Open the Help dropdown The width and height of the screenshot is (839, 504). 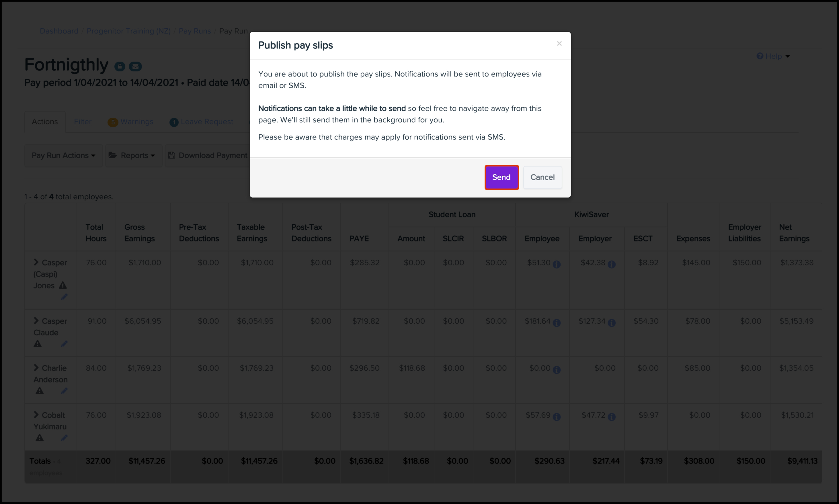click(x=773, y=56)
